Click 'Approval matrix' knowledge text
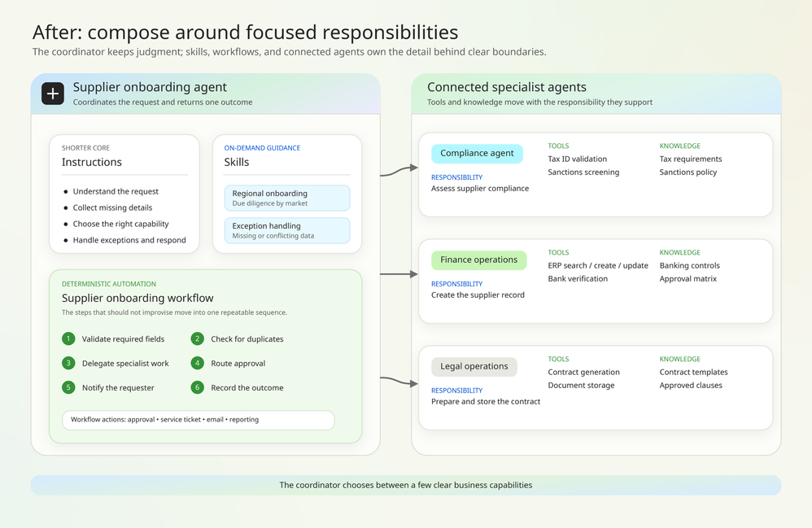812x528 pixels. [688, 278]
